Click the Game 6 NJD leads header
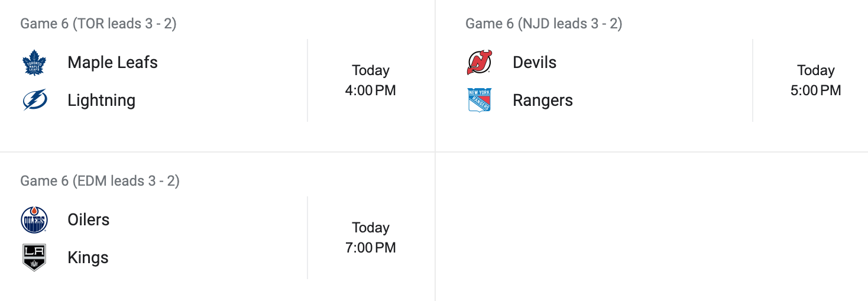Screen dimensions: 868x301 (543, 24)
